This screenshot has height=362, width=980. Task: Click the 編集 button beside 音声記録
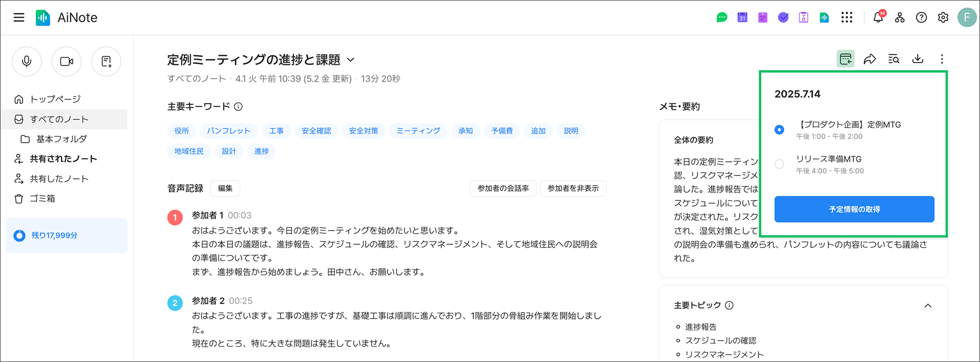tap(225, 189)
